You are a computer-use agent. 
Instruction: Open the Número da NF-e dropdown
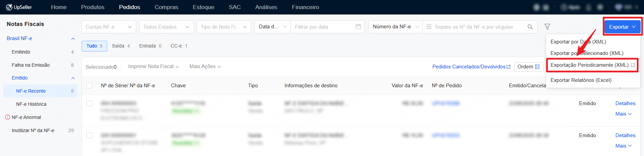pos(396,27)
